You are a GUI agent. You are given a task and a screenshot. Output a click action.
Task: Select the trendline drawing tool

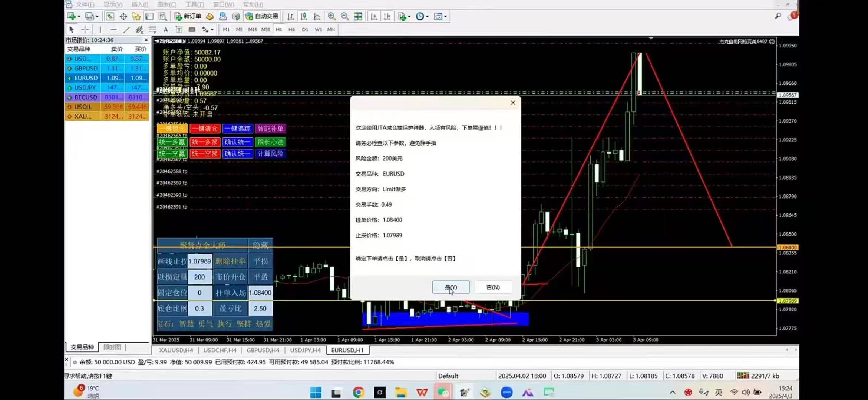click(126, 30)
